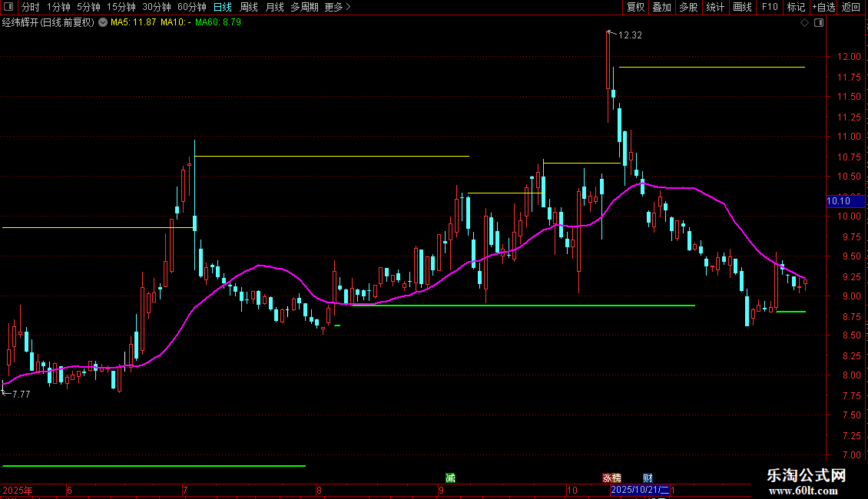Screen dimensions: 868x499
Task: Click the 7.00 price axis value
Action: (852, 455)
